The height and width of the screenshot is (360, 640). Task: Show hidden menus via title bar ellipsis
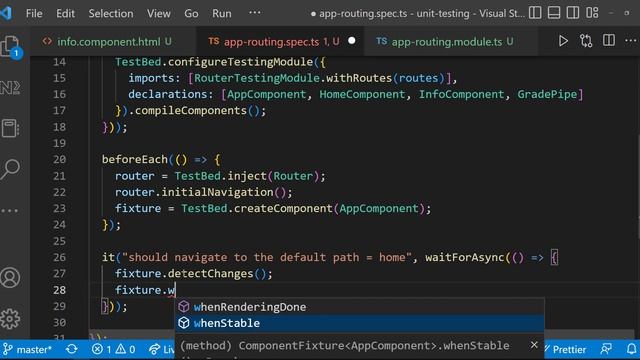254,13
